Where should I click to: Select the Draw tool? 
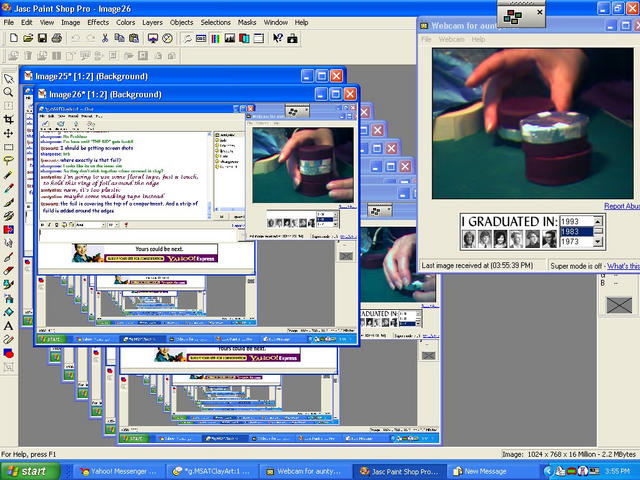8,340
